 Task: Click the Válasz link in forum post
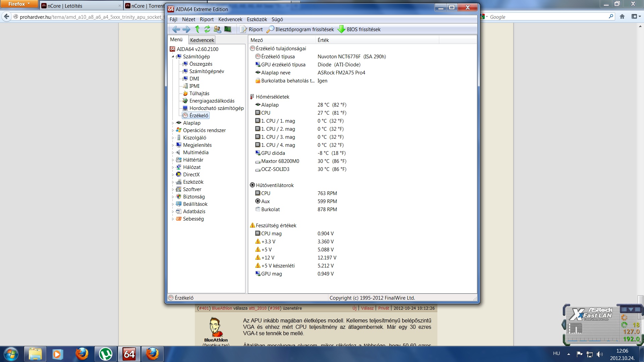pyautogui.click(x=367, y=308)
